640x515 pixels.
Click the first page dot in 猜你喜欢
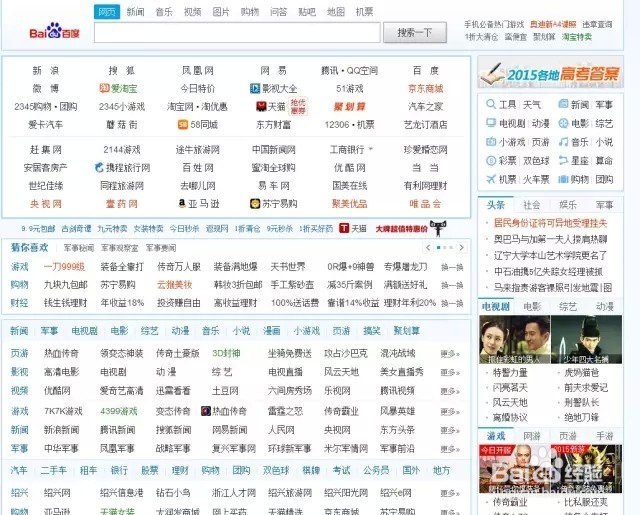click(x=438, y=248)
